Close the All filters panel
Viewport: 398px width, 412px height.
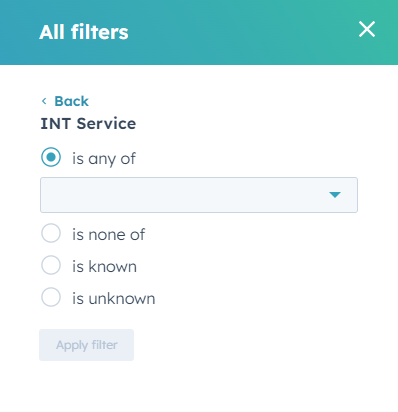point(367,29)
